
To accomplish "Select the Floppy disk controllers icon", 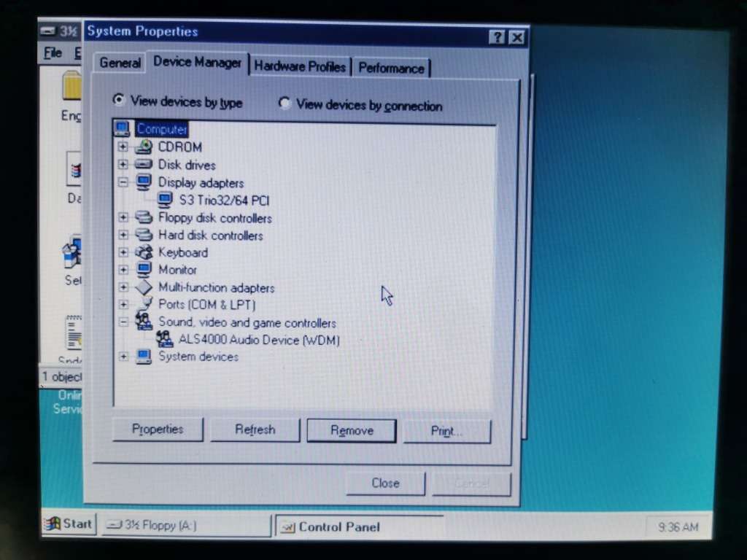I will [x=143, y=217].
